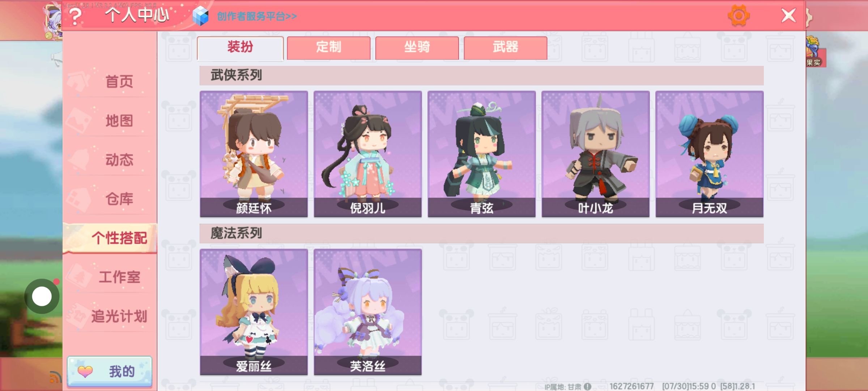Click the blue cube creator platform icon
The height and width of the screenshot is (391, 868).
coord(200,16)
